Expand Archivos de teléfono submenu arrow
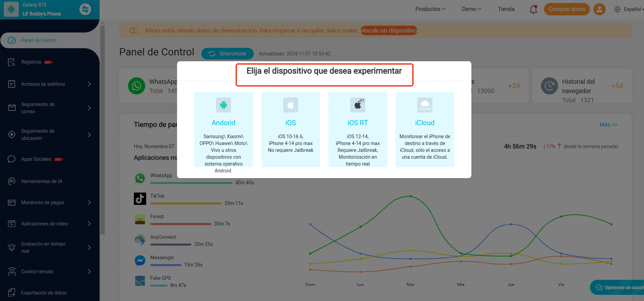 (89, 84)
